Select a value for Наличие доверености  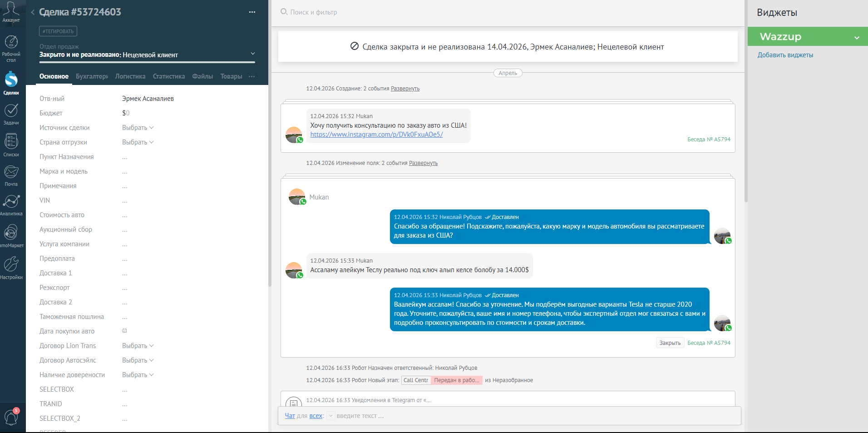coord(138,375)
